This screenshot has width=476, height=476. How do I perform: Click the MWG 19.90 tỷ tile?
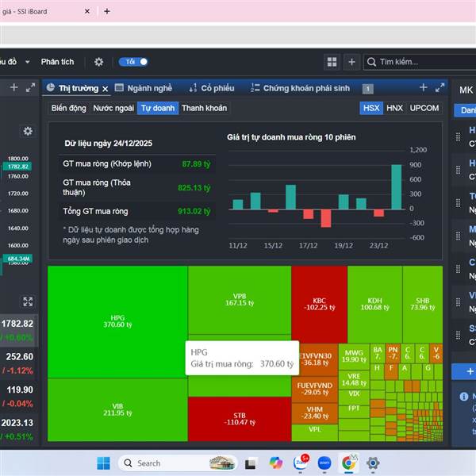[354, 356]
